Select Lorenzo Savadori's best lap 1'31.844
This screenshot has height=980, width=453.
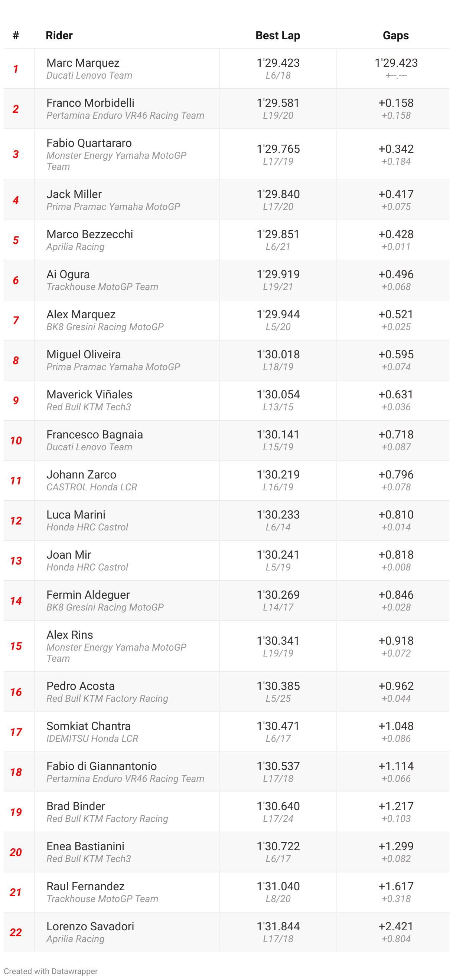(x=278, y=926)
